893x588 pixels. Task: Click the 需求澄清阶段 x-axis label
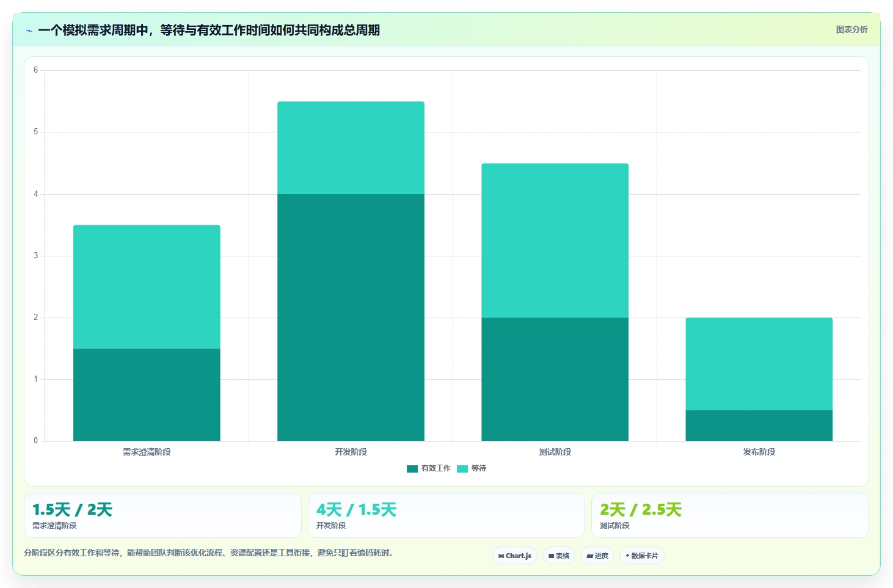[147, 452]
